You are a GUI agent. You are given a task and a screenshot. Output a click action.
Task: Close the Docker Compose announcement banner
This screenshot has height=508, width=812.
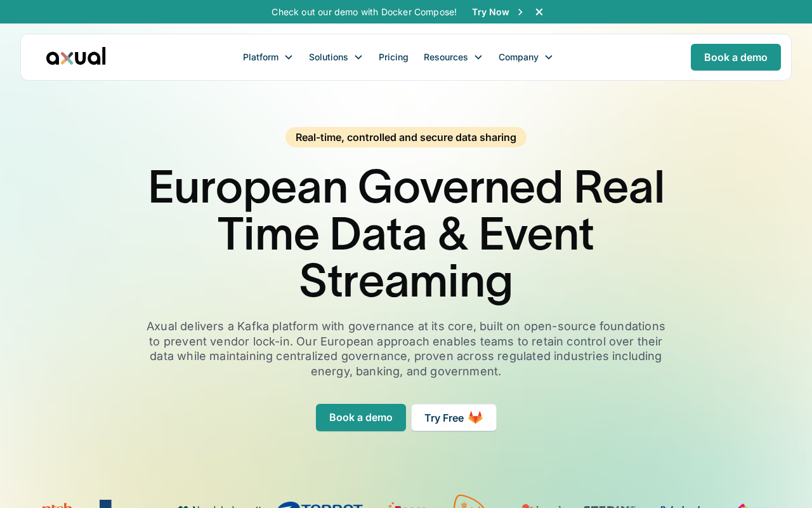coord(539,12)
